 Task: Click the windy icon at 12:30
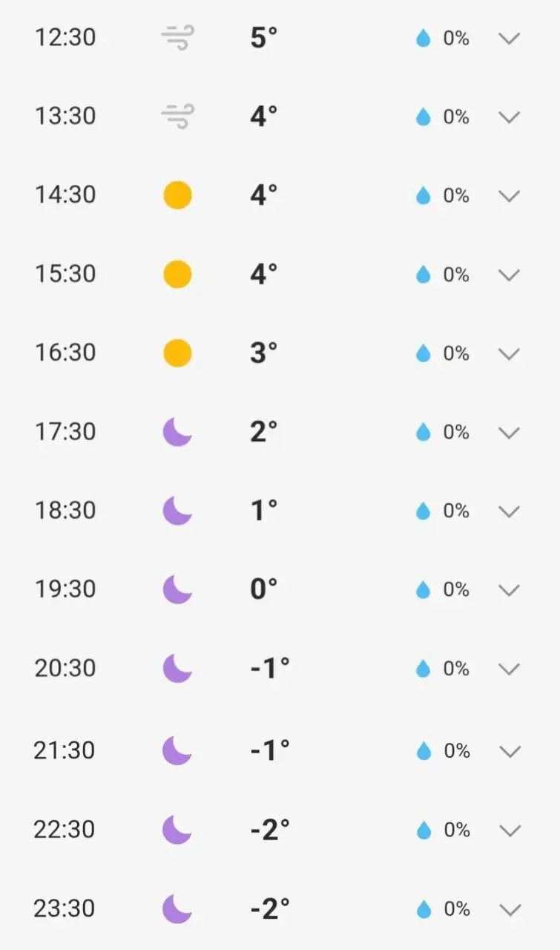click(178, 38)
